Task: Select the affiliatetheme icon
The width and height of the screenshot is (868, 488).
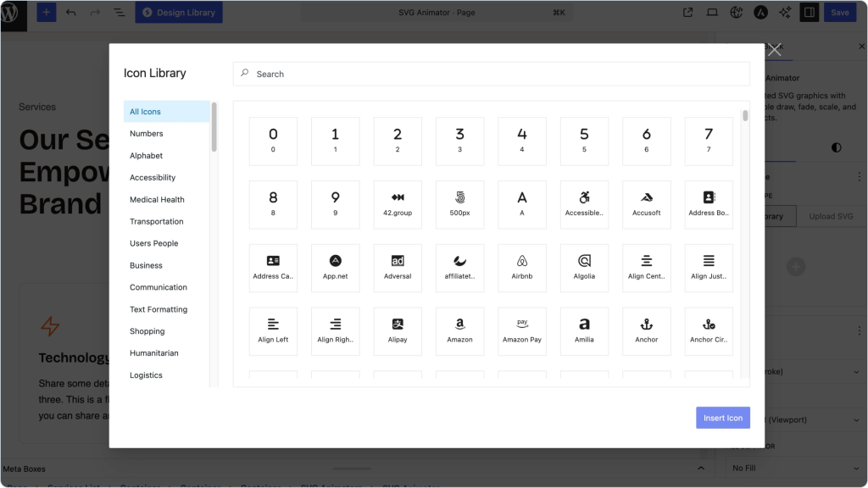Action: coord(459,268)
